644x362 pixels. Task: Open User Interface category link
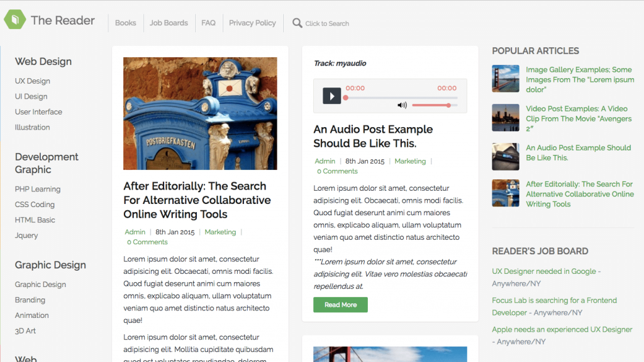coord(38,112)
